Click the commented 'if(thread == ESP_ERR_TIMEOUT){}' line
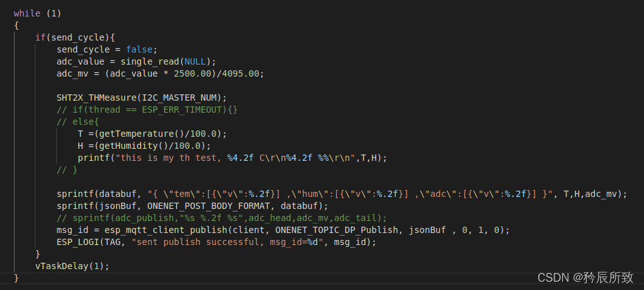The width and height of the screenshot is (644, 290). point(147,110)
